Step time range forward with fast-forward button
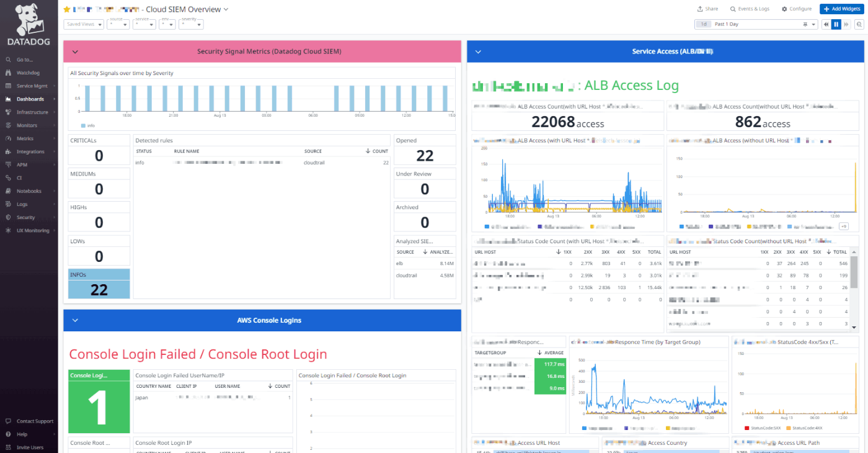The width and height of the screenshot is (868, 453). coord(846,24)
